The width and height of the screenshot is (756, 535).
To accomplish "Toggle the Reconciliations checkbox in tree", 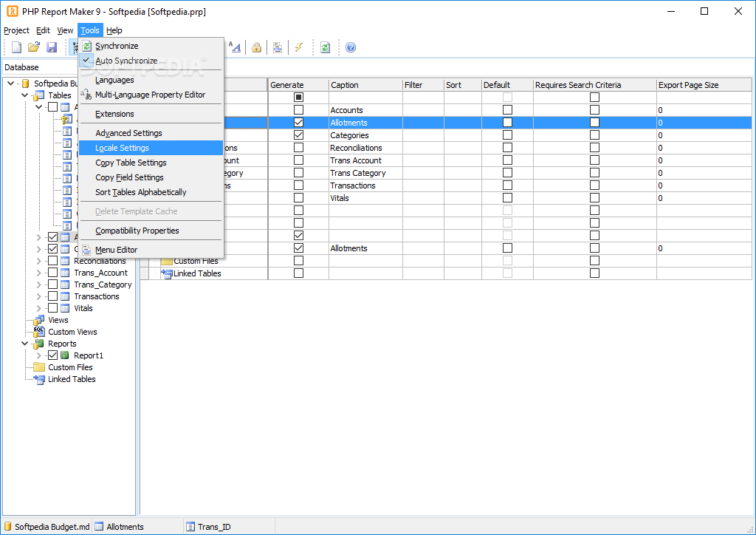I will pyautogui.click(x=52, y=261).
